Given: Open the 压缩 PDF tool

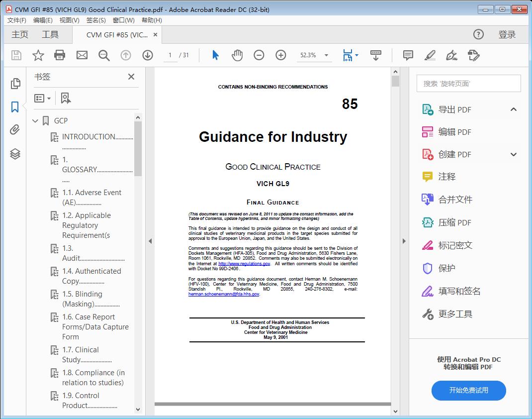Looking at the screenshot, I should click(454, 222).
